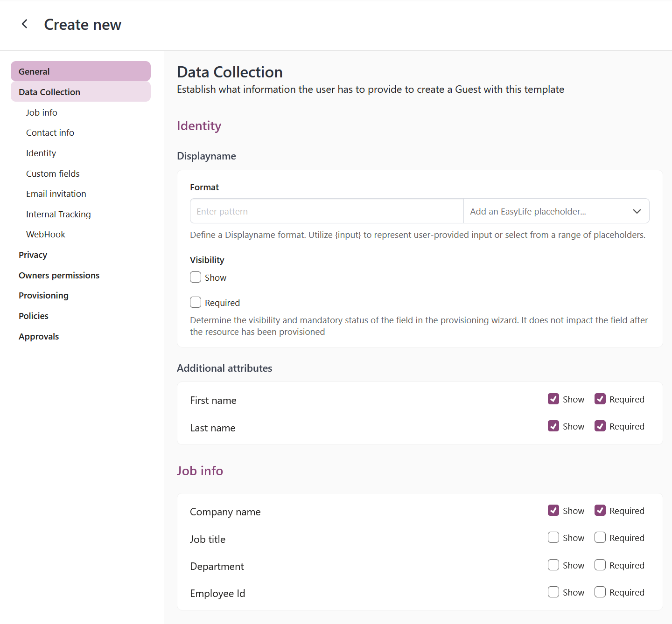672x624 pixels.
Task: Open the Policies section
Action: (x=33, y=316)
